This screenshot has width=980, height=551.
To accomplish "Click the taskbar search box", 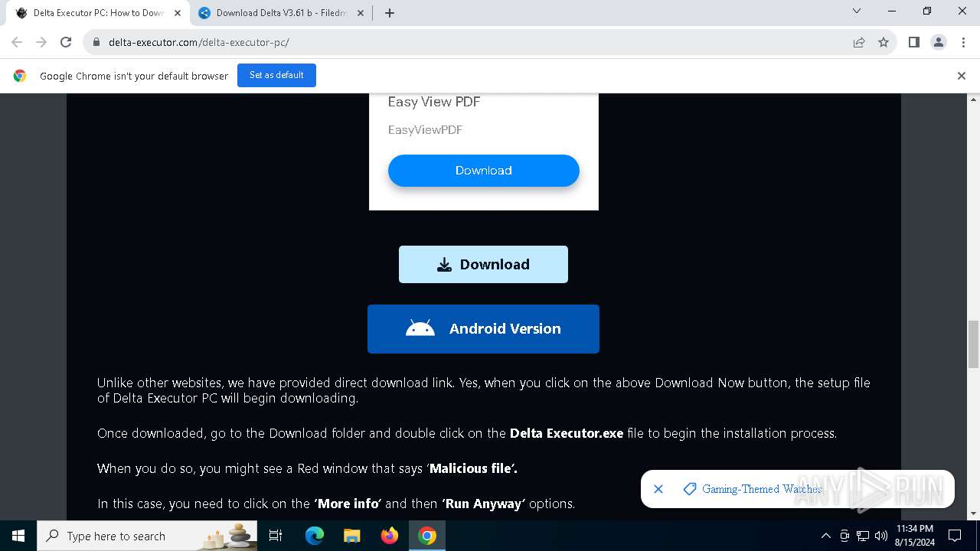I will 147,536.
